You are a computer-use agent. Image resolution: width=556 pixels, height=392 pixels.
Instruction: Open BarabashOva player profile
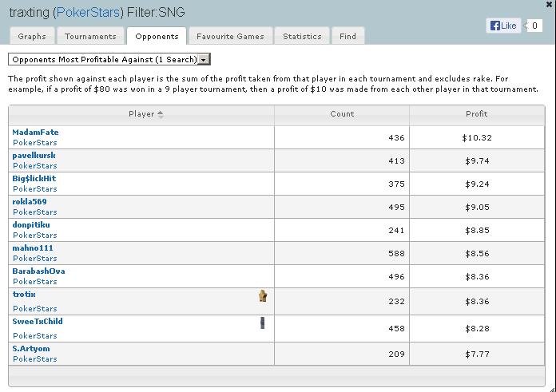38,271
